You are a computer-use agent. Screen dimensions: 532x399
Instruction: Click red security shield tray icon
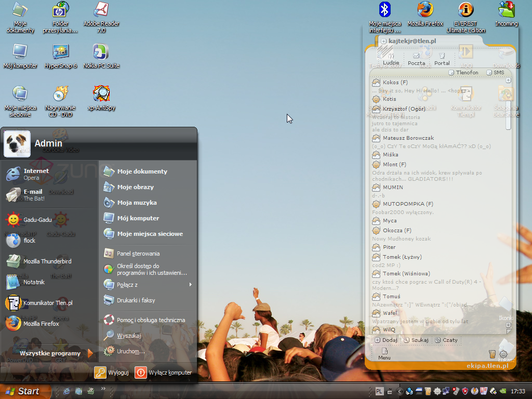(465, 391)
